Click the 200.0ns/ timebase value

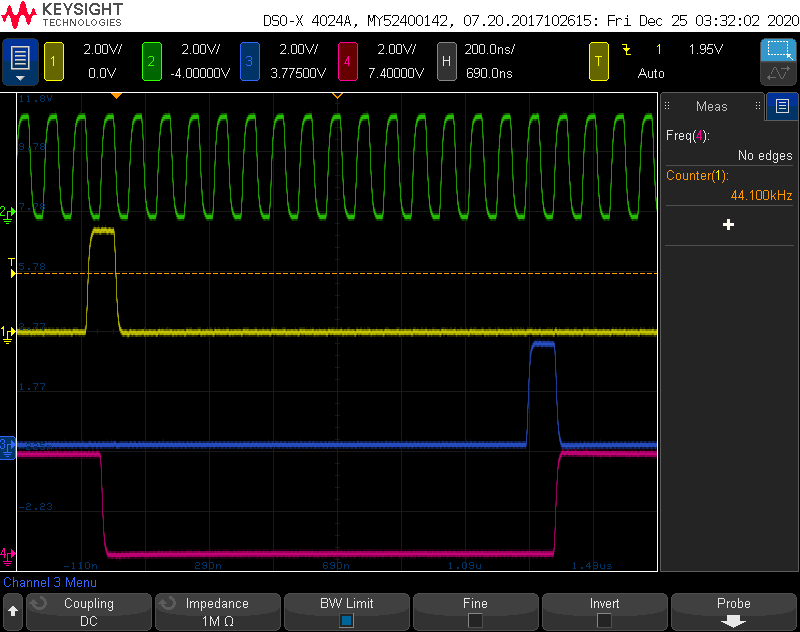point(489,49)
